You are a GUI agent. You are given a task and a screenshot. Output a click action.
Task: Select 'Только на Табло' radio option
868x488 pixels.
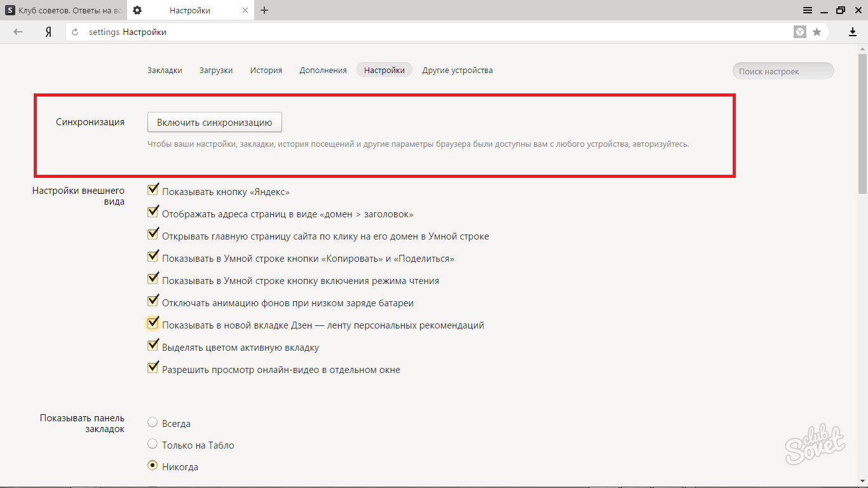153,444
